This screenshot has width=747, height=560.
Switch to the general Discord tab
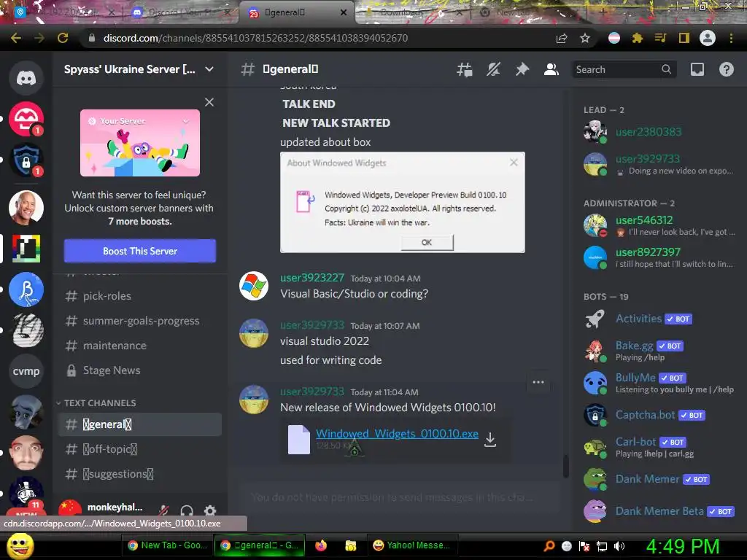point(296,13)
